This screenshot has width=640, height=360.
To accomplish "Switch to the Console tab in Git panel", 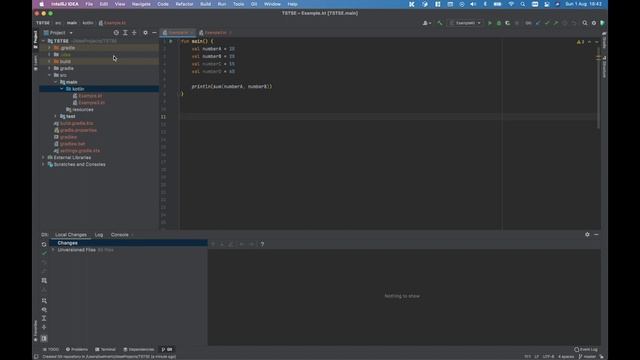I will coord(120,235).
